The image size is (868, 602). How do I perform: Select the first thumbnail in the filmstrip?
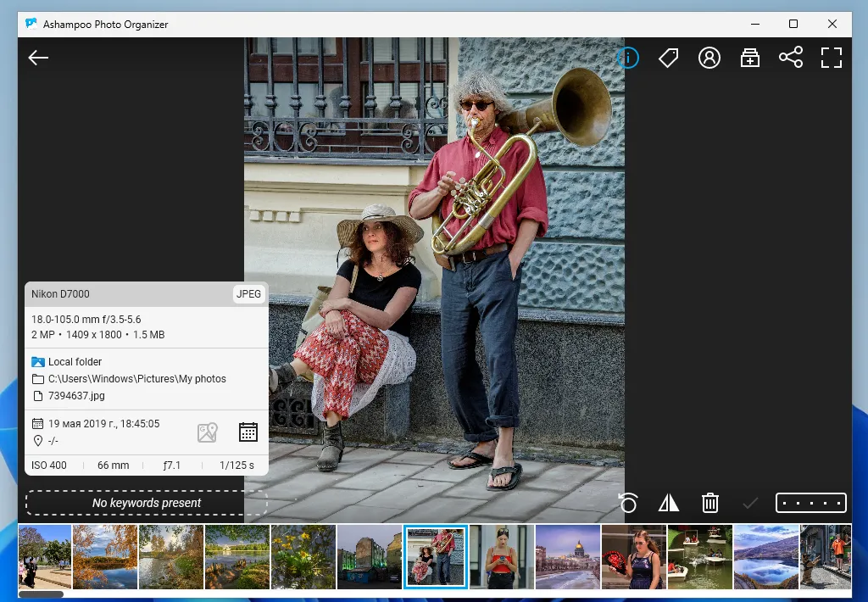click(x=43, y=556)
